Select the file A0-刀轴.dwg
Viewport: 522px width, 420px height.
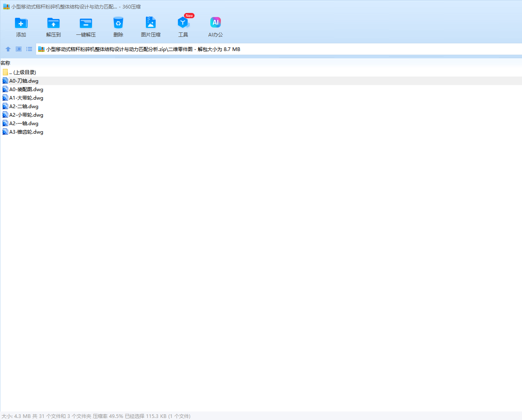261,81
